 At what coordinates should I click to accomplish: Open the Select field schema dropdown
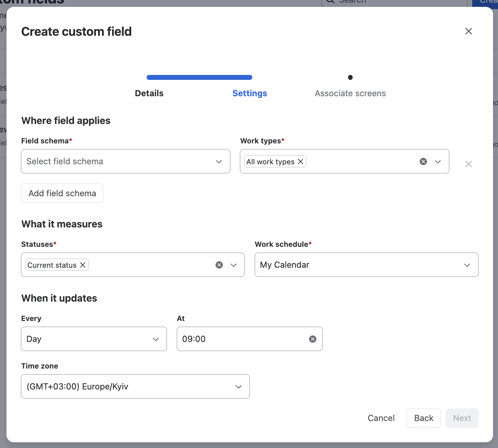click(125, 161)
